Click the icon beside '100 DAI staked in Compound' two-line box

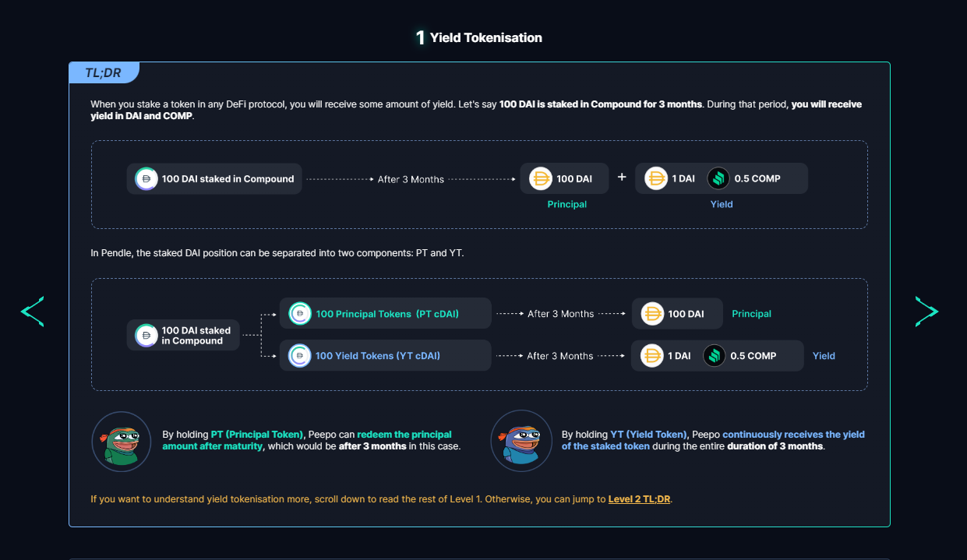(x=146, y=336)
